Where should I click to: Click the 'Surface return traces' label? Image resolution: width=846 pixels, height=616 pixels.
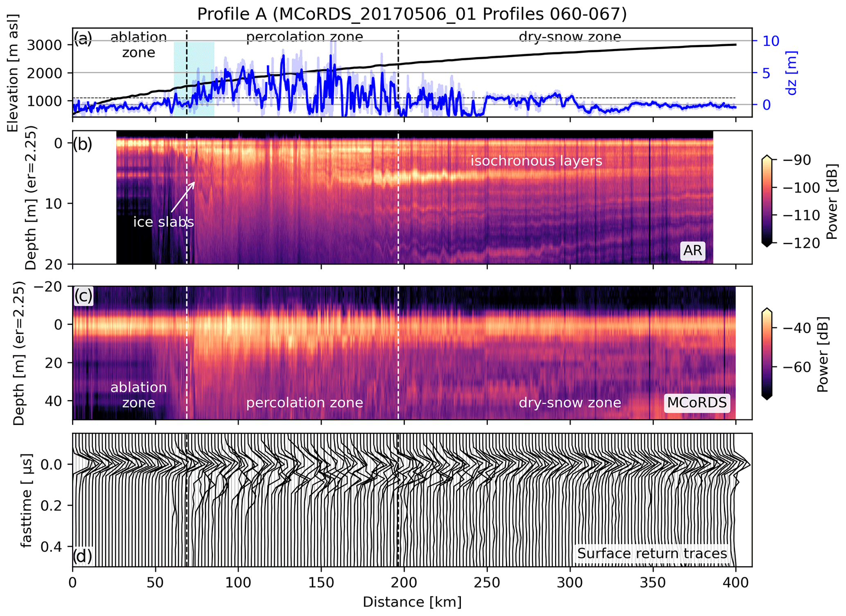[652, 553]
